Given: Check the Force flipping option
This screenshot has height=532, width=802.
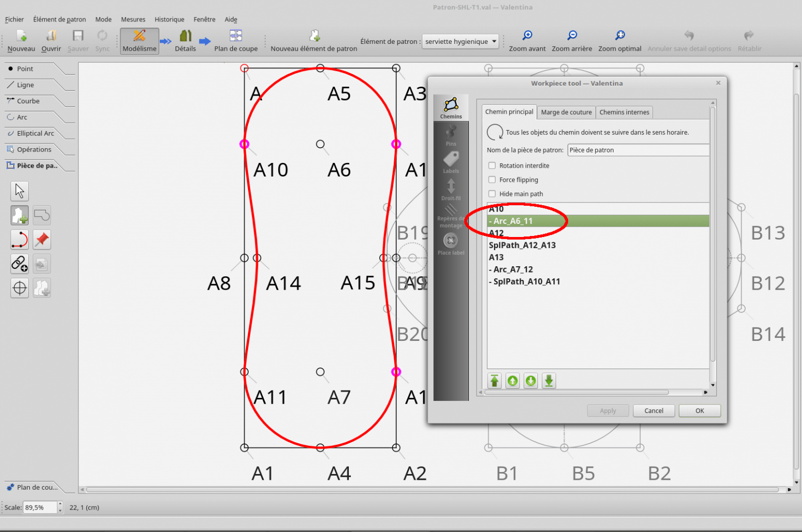Looking at the screenshot, I should coord(492,180).
